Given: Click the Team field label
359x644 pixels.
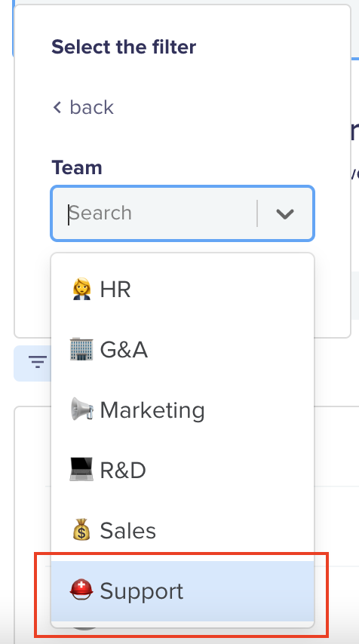Looking at the screenshot, I should point(77,167).
